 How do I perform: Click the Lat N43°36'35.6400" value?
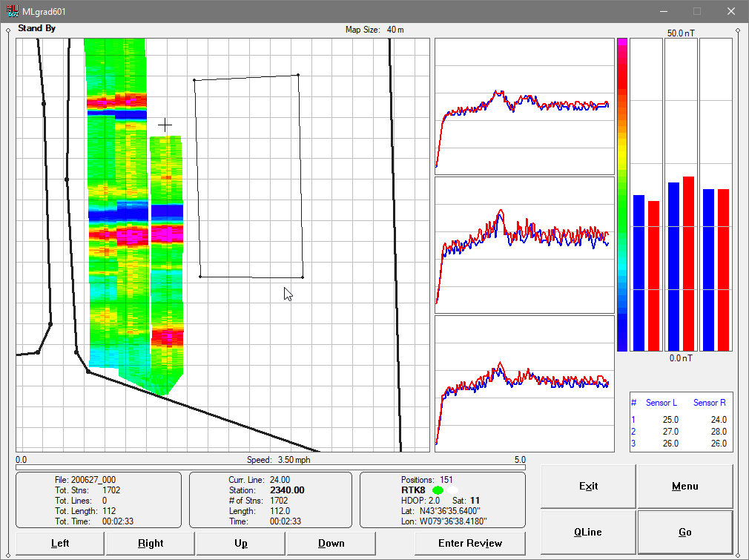pos(450,511)
